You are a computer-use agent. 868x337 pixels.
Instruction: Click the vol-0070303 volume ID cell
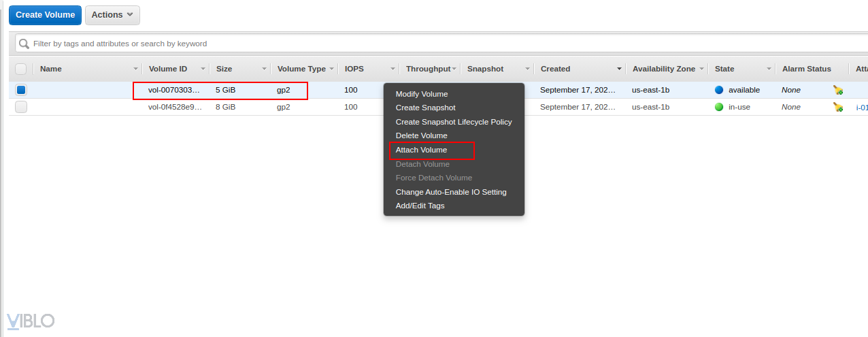[x=174, y=90]
